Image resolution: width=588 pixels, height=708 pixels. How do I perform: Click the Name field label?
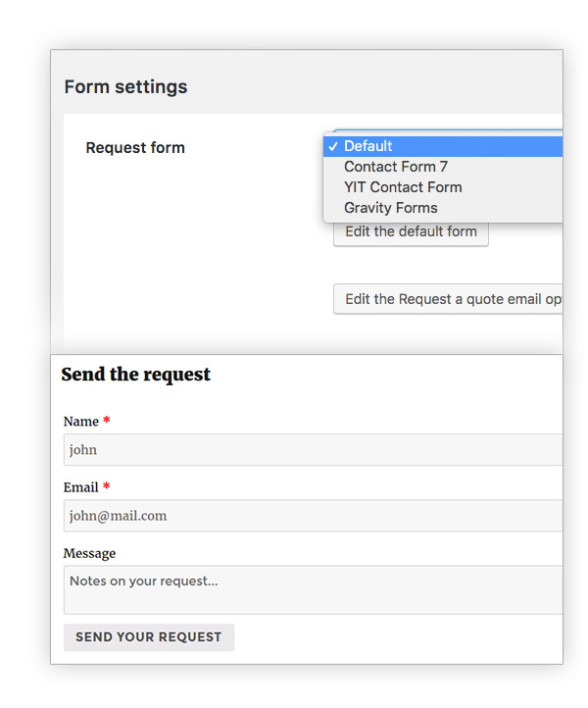[x=81, y=422]
